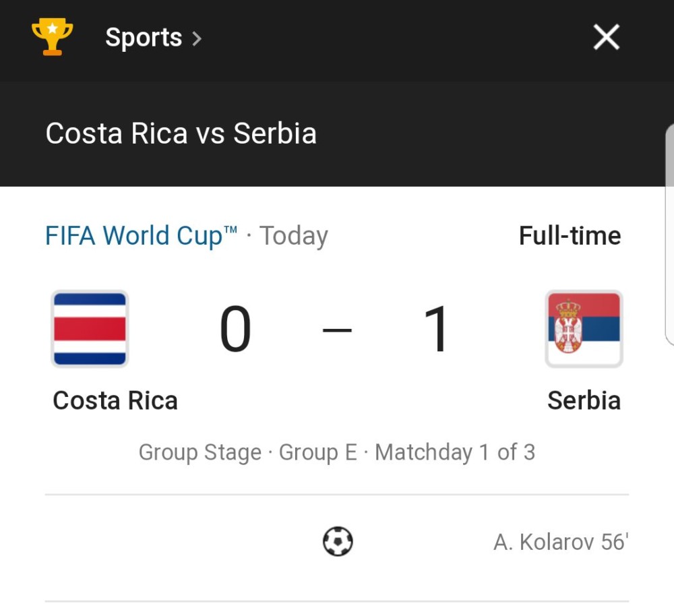Click Matchday 1 of 3 label
The width and height of the screenshot is (674, 616).
coord(455,452)
